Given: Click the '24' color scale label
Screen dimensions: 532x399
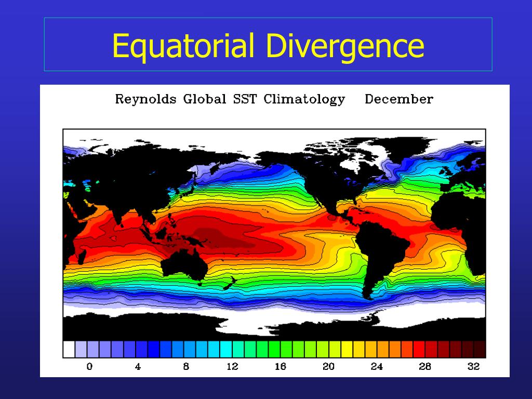Looking at the screenshot, I should tap(377, 366).
